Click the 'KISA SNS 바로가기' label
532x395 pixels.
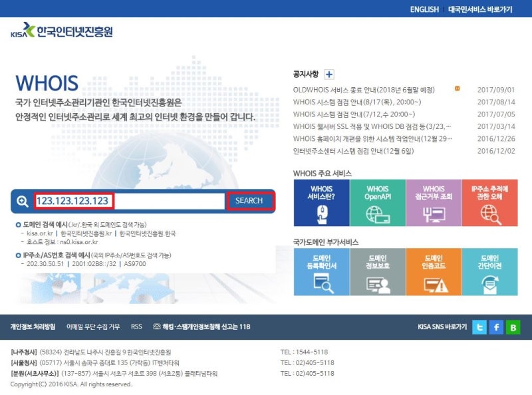pyautogui.click(x=442, y=327)
